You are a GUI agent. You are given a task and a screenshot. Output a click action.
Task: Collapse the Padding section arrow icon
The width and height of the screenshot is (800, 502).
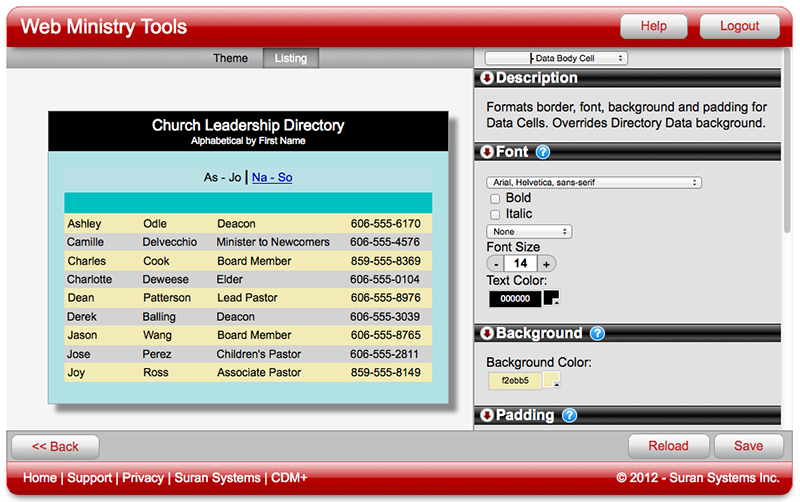coord(487,415)
